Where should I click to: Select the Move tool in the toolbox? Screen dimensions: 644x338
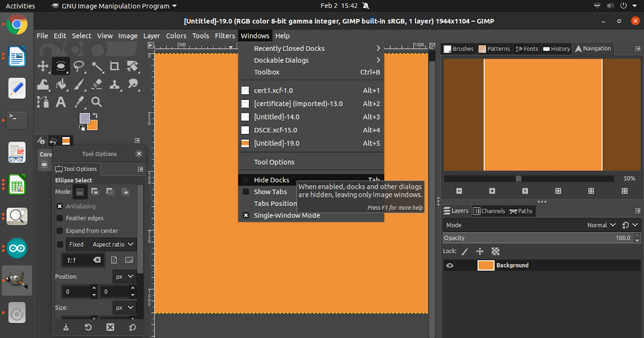pos(43,66)
